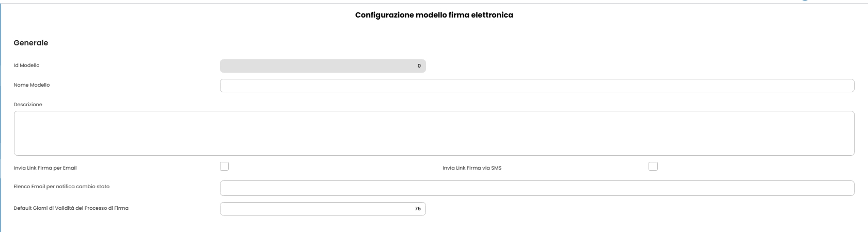Viewport: 868px width, 232px height.
Task: Click the 'Invia Link Firma per Email' label
Action: click(45, 168)
